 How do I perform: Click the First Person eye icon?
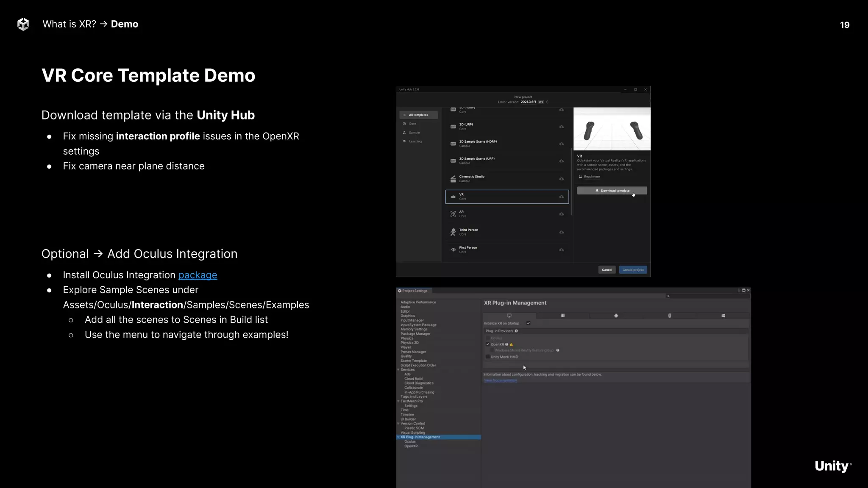[x=453, y=250]
